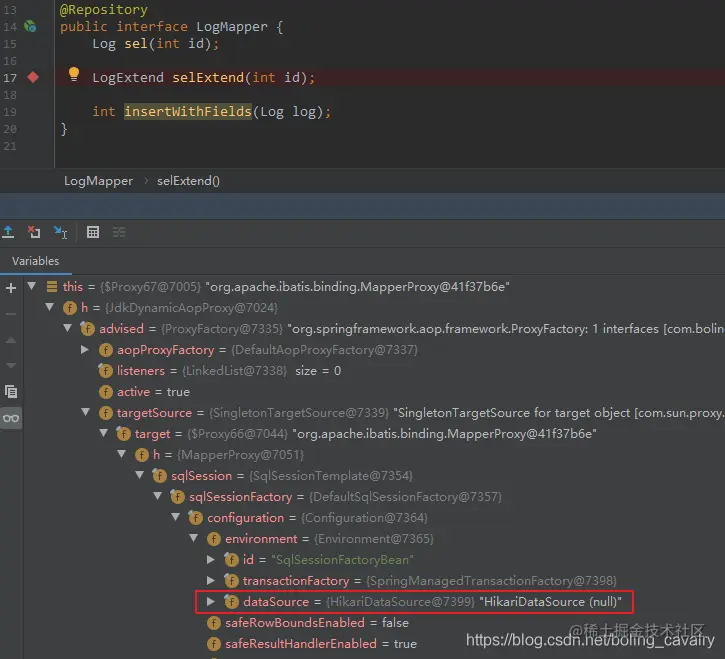Image resolution: width=725 pixels, height=659 pixels.
Task: Select the 'active = true' variable row
Action: point(375,392)
